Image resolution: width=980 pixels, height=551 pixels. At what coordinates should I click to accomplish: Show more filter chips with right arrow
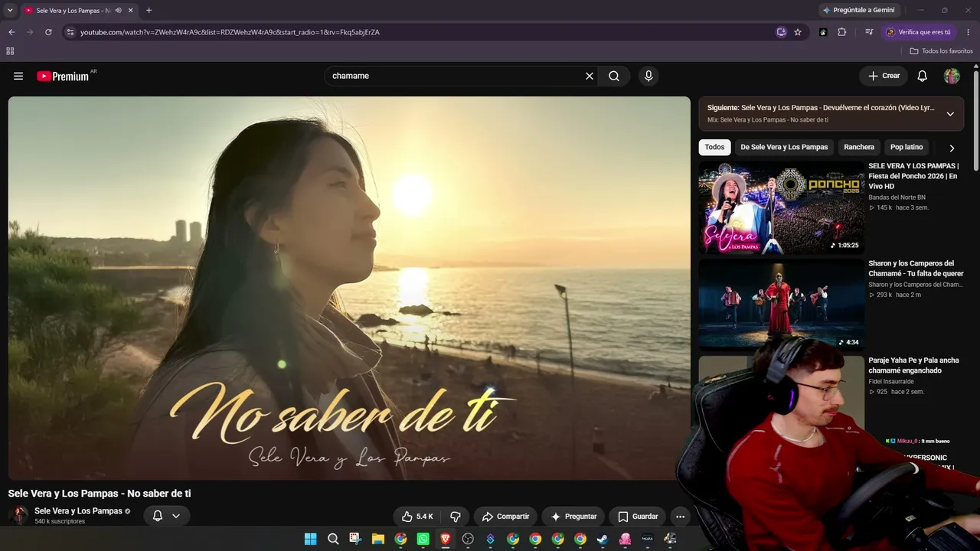click(952, 148)
